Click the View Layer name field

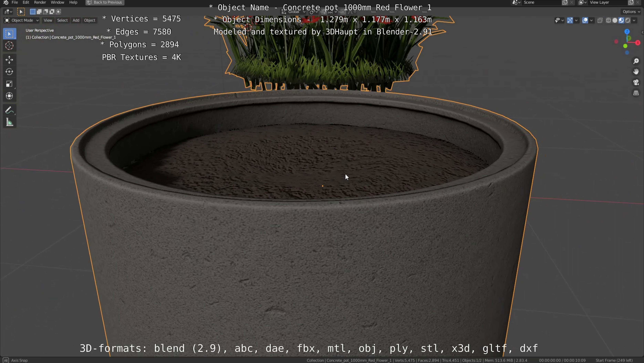(607, 3)
